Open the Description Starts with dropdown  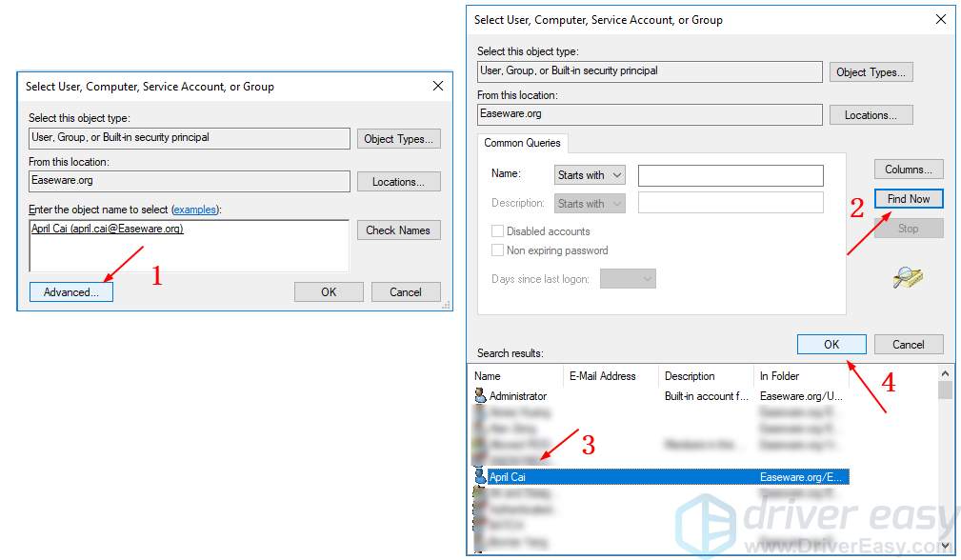point(589,203)
